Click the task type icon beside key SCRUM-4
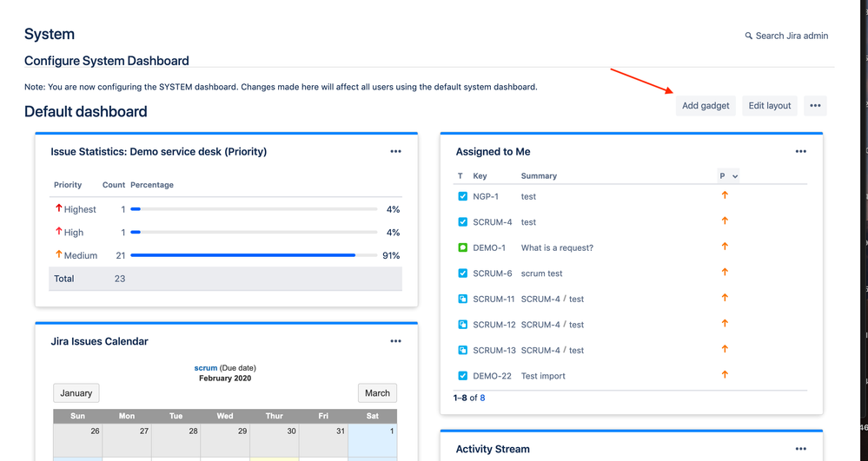The width and height of the screenshot is (868, 461). pyautogui.click(x=463, y=222)
